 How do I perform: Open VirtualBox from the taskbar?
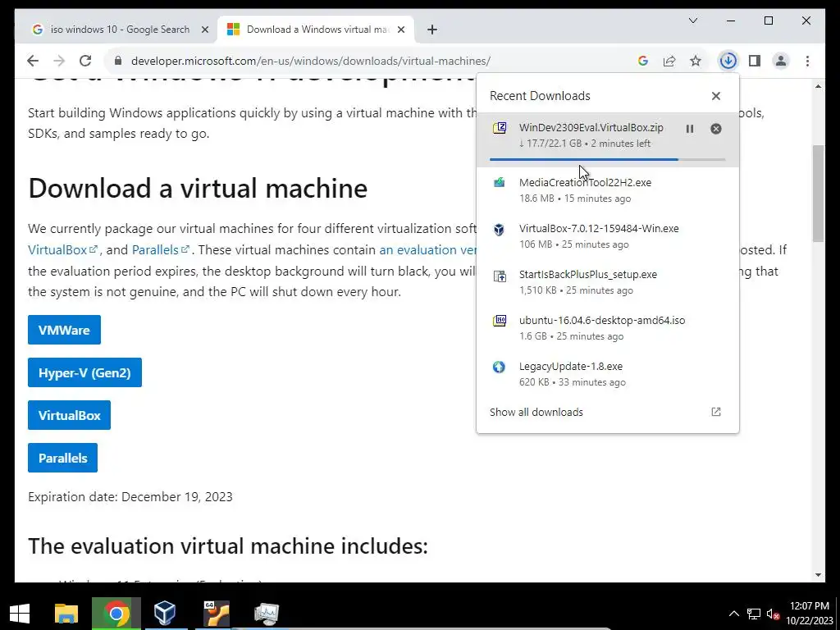(164, 614)
